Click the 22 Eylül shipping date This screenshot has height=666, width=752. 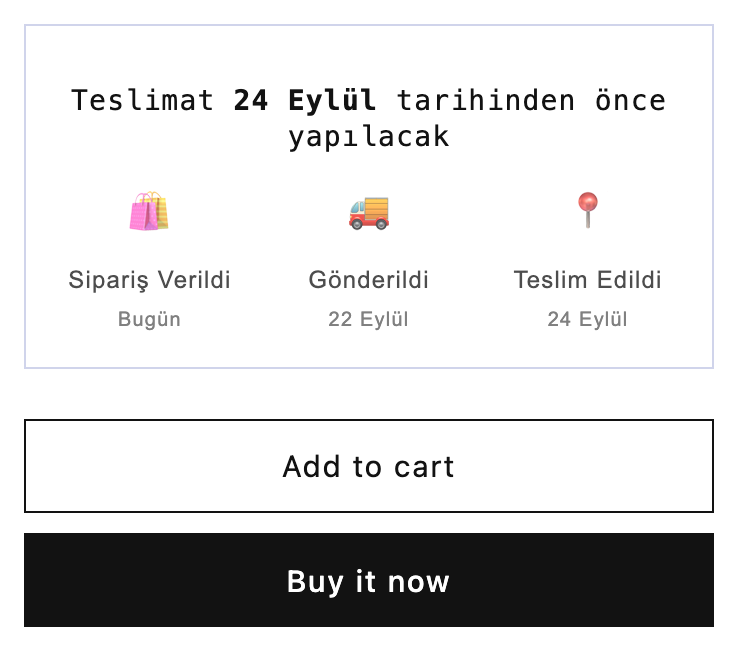pyautogui.click(x=369, y=320)
